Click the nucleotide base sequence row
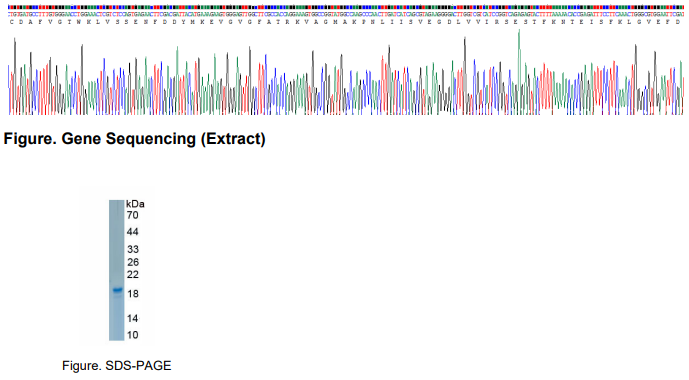Viewport: 689px width, 380px height. click(x=346, y=14)
